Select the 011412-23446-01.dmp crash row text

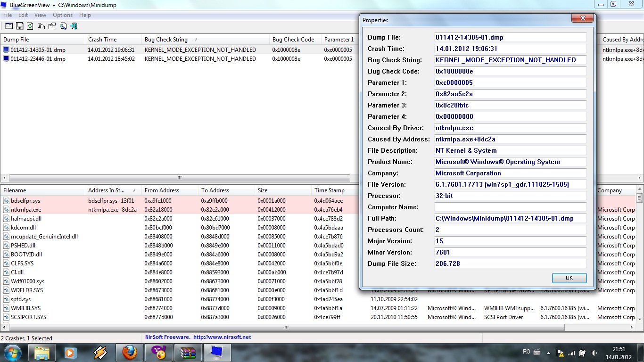pos(38,59)
